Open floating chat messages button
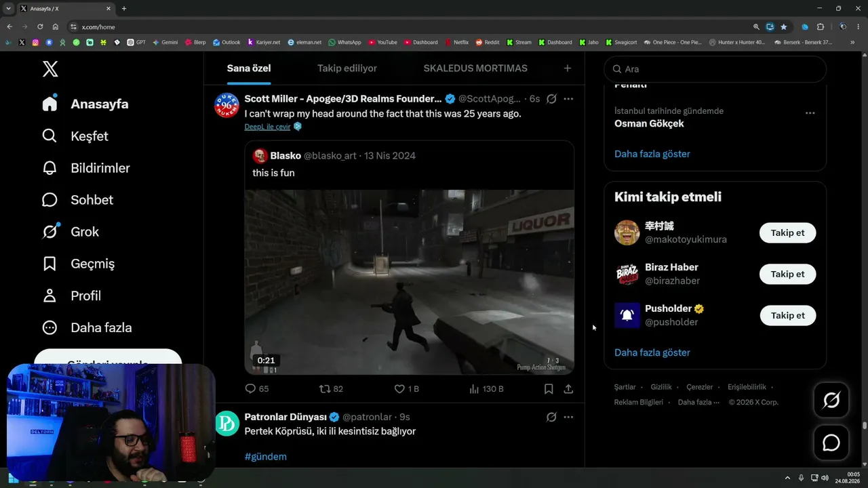Viewport: 868px width, 488px height. (x=831, y=443)
